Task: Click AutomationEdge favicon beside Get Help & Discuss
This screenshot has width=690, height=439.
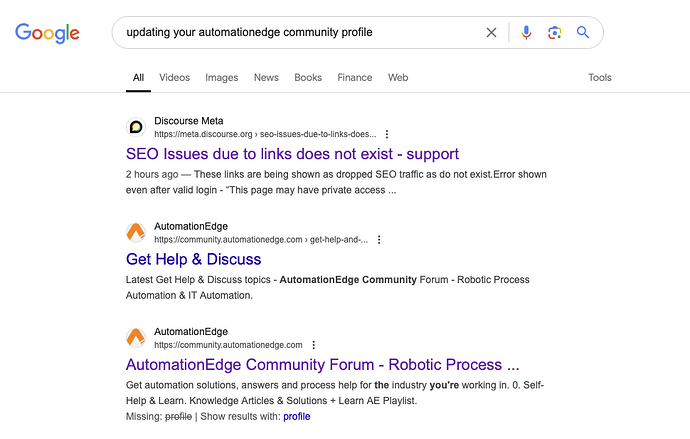Action: click(136, 232)
